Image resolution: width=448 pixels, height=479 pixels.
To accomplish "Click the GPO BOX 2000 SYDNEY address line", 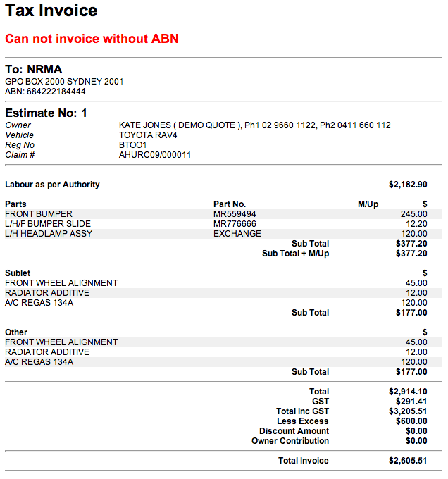I will [64, 82].
